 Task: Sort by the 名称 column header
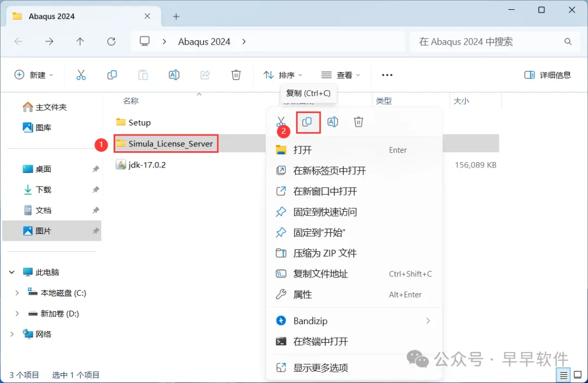pyautogui.click(x=131, y=101)
